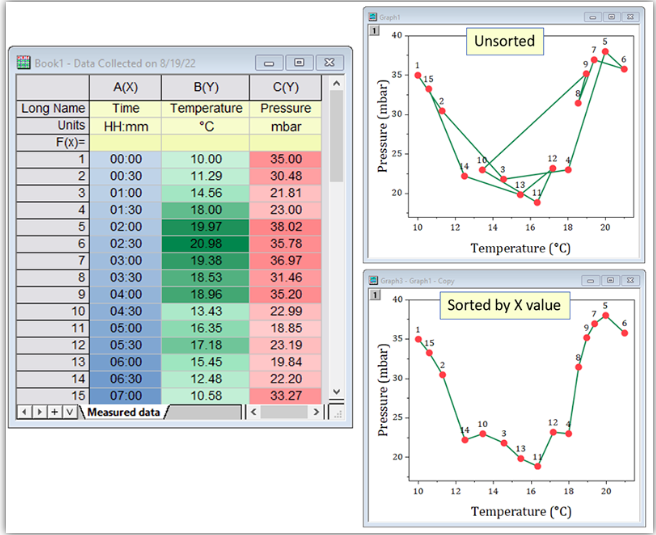Click the worksheet scroll up arrow
The image size is (656, 535).
(336, 83)
